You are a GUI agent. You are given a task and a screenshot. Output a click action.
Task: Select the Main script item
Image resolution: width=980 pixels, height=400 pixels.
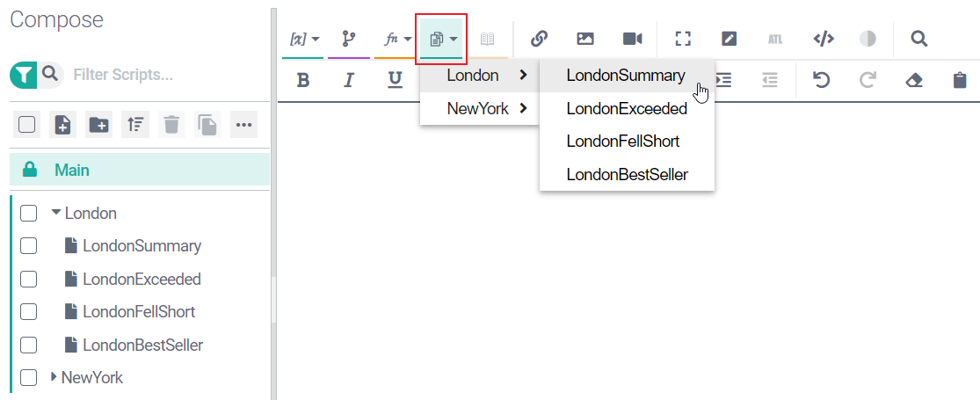pos(72,170)
